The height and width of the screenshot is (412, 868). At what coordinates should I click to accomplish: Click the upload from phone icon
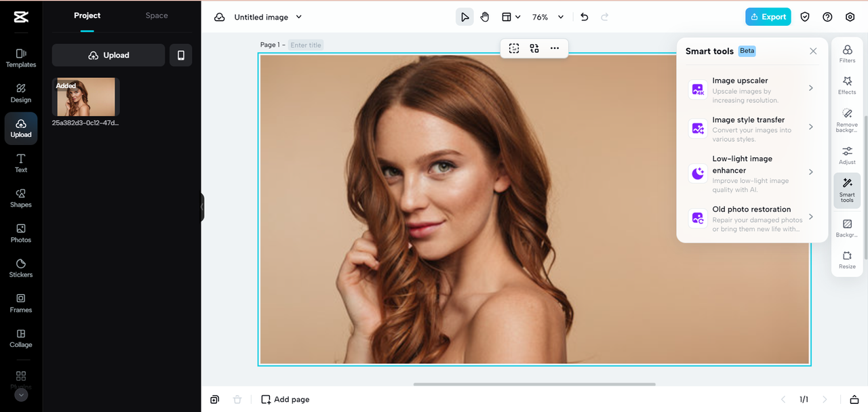(180, 56)
